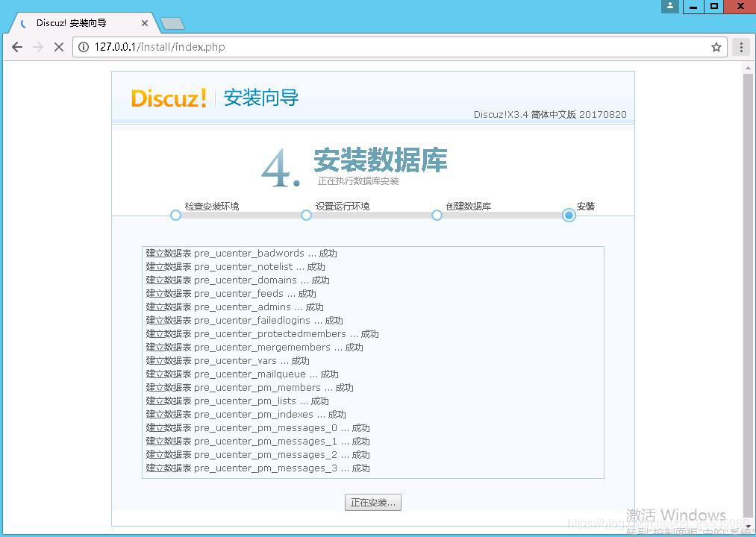Select the 检查安装环境 step circle

tap(175, 215)
